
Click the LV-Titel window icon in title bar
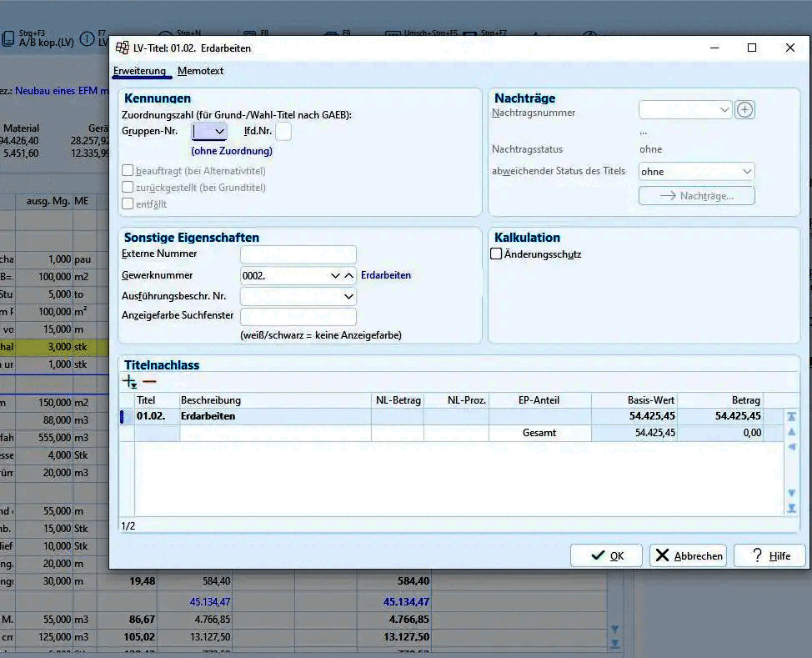pyautogui.click(x=123, y=48)
